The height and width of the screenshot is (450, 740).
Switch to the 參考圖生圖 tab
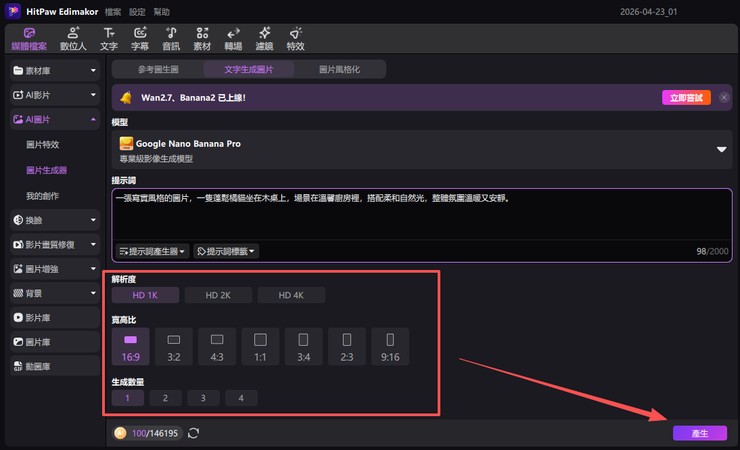[x=158, y=69]
